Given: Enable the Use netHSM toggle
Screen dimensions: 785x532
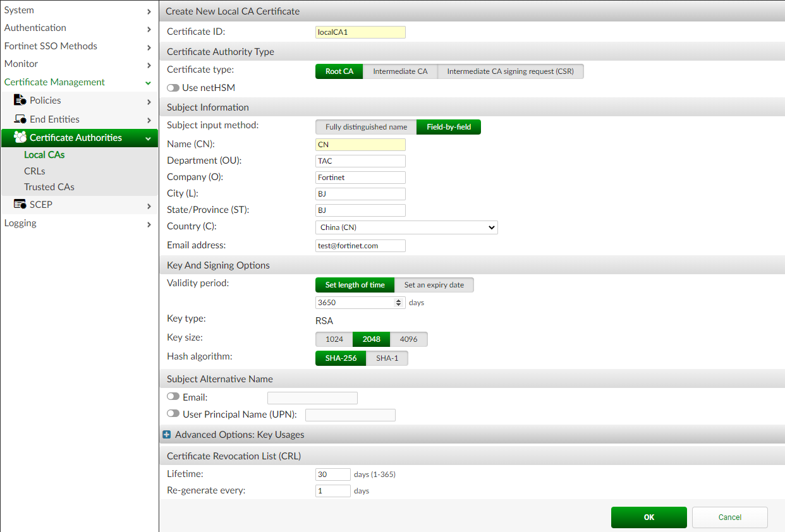Looking at the screenshot, I should tap(173, 88).
